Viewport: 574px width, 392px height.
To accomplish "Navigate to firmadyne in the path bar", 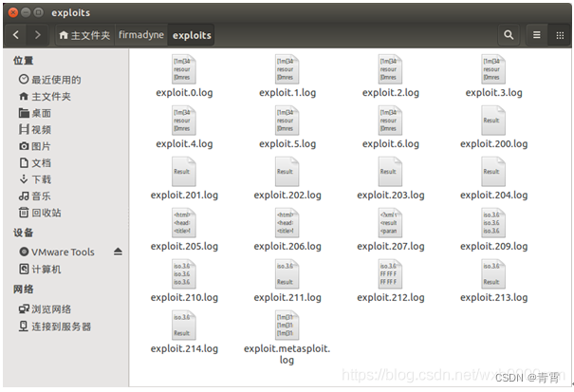I will [x=141, y=35].
